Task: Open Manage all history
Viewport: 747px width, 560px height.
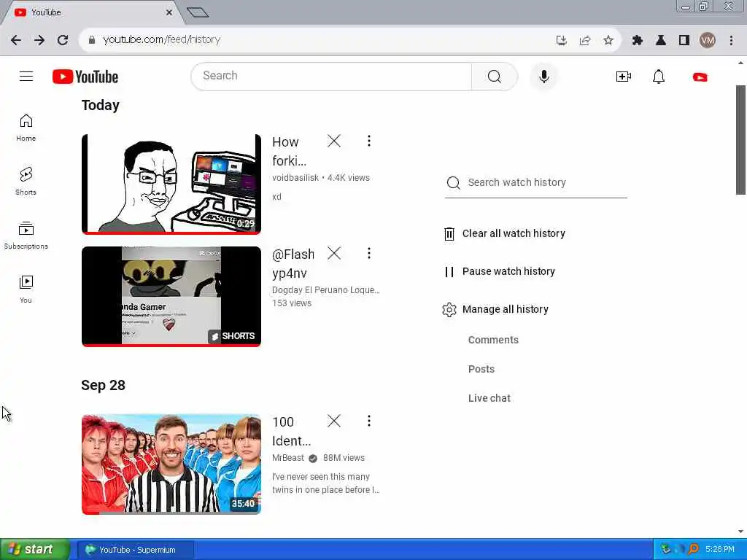Action: tap(495, 309)
